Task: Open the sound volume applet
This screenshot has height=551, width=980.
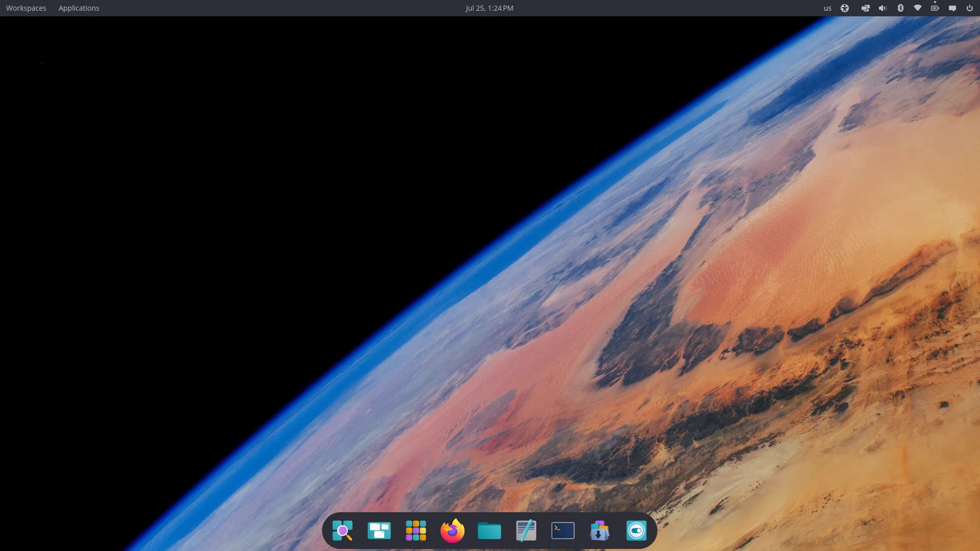Action: pos(883,8)
